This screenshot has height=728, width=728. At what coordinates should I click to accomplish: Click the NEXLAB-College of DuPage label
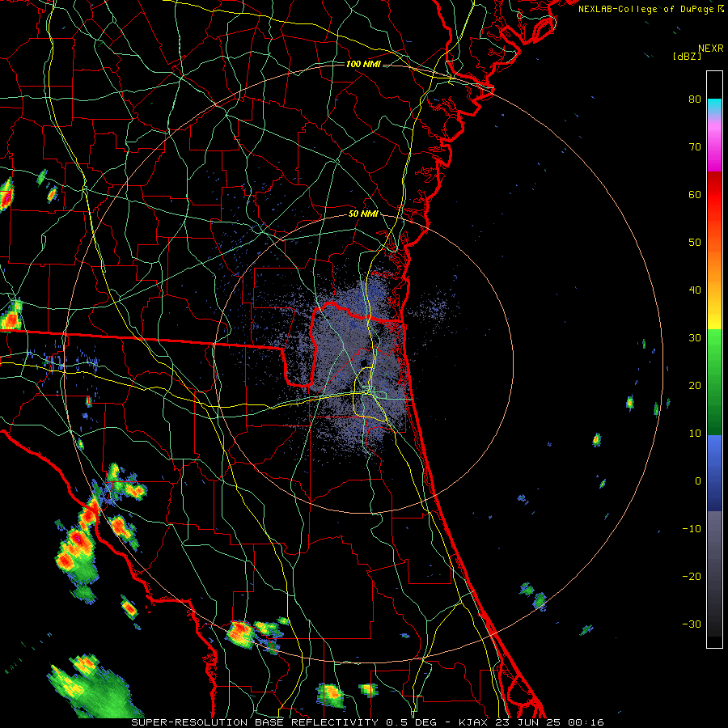(650, 9)
